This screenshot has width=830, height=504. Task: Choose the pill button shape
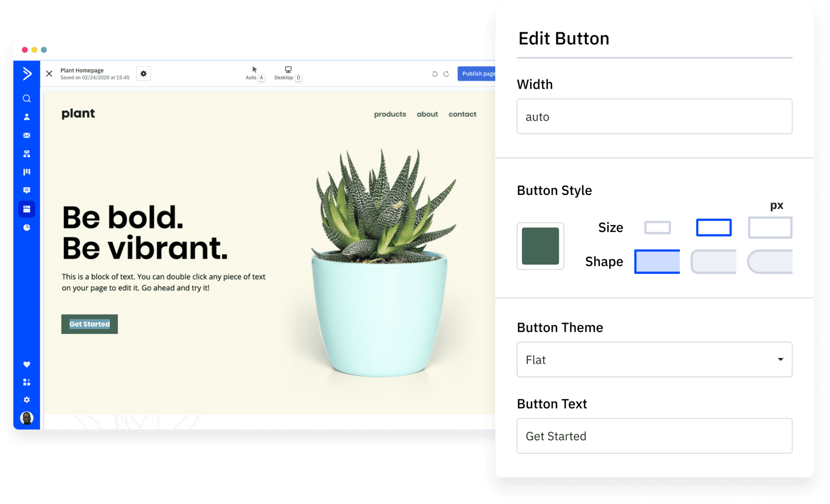click(770, 262)
